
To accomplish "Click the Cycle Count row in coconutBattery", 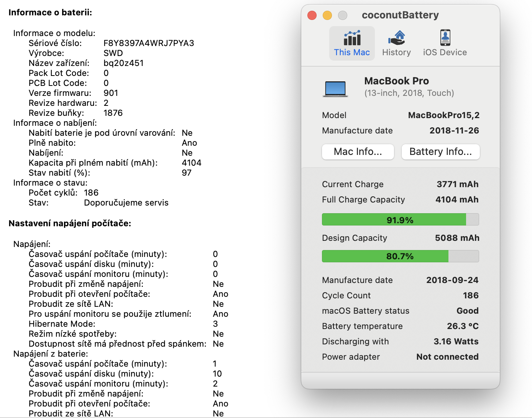I will [x=400, y=295].
